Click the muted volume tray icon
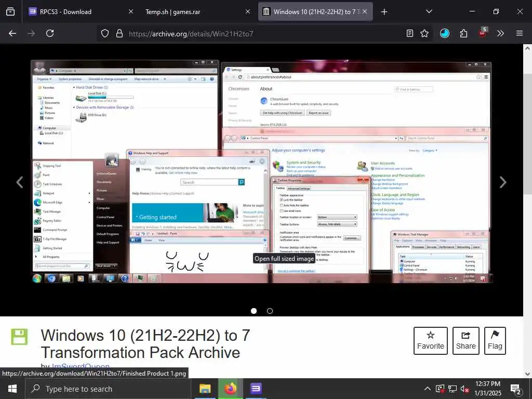The width and height of the screenshot is (532, 399). (x=464, y=389)
